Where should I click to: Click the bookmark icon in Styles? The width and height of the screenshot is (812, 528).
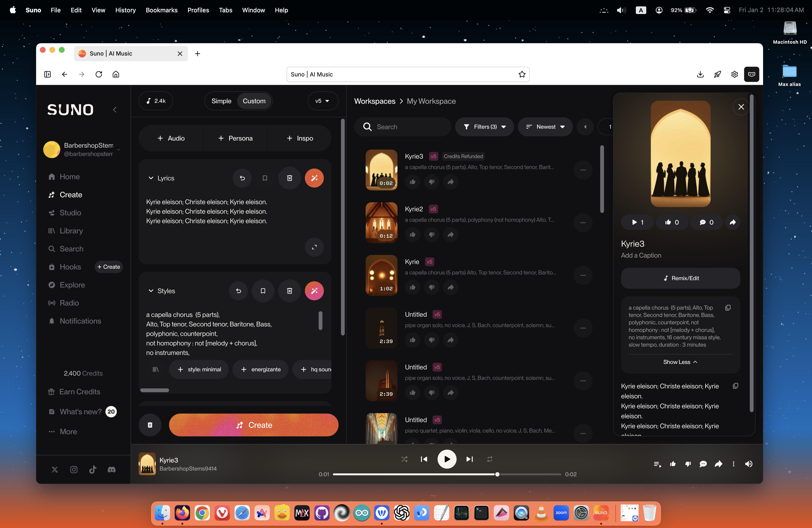(263, 291)
